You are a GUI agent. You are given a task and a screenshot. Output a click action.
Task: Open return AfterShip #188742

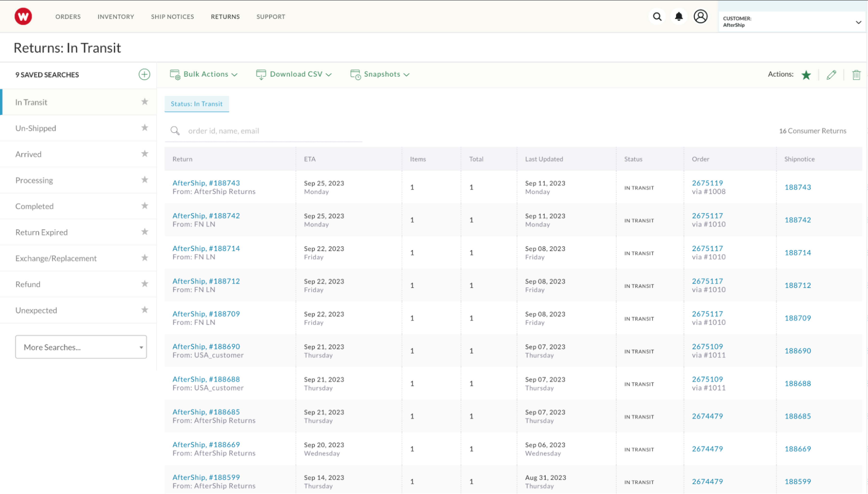[206, 216]
